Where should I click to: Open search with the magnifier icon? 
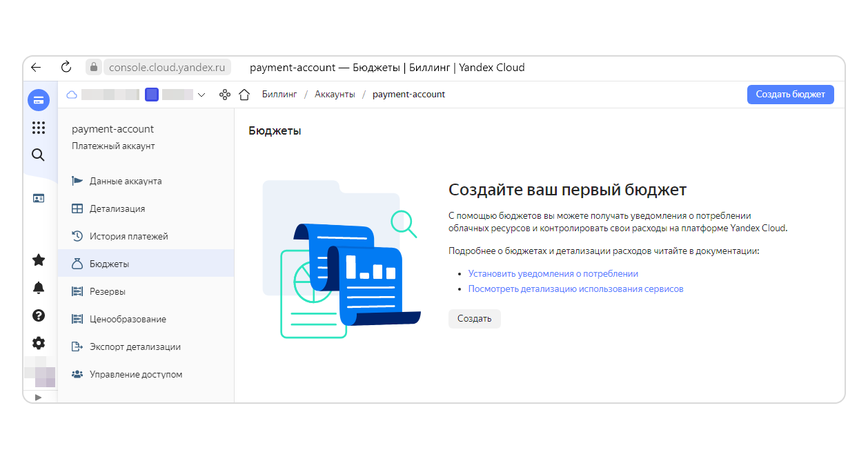(39, 155)
